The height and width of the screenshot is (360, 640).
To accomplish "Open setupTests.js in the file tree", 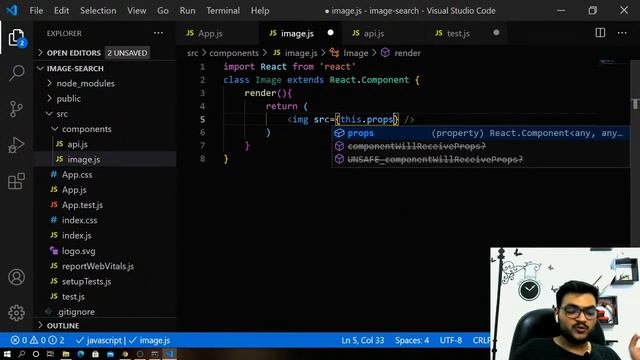I will [x=105, y=281].
